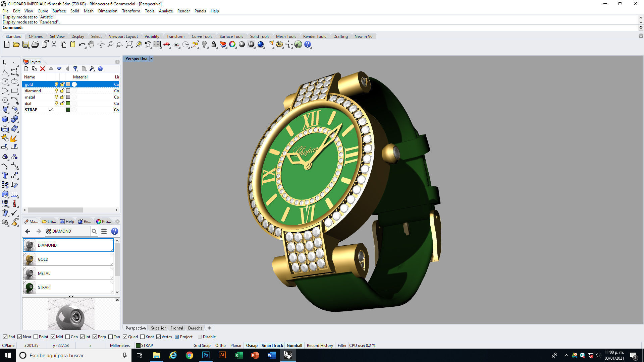Viewport: 644px width, 362px height.
Task: Toggle Ortho in the status bar
Action: tap(220, 346)
